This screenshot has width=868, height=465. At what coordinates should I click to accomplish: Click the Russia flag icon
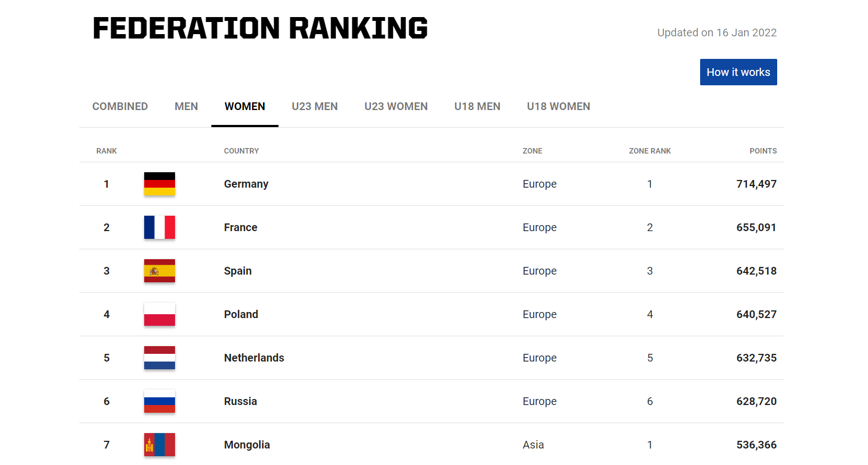159,401
